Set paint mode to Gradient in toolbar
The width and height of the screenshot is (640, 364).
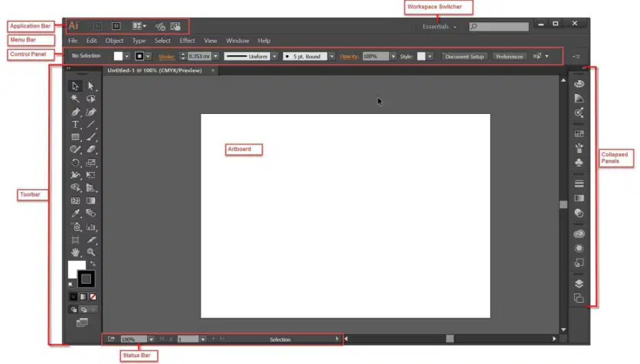point(83,297)
